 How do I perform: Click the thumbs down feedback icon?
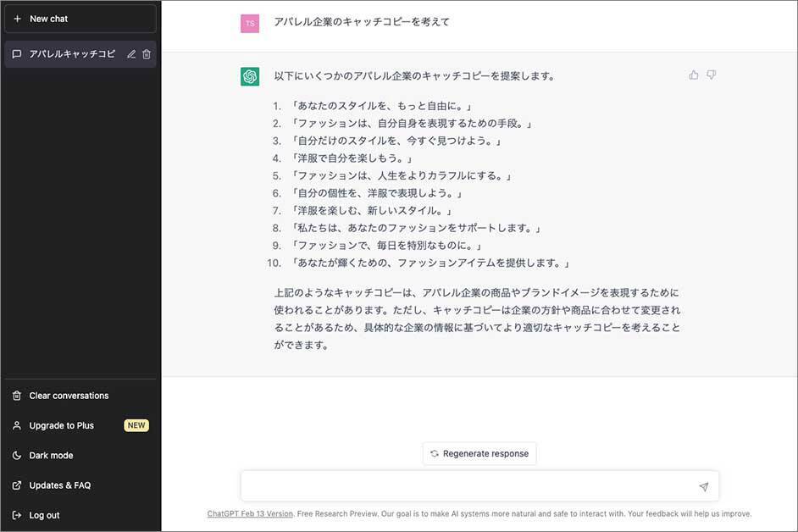click(712, 75)
